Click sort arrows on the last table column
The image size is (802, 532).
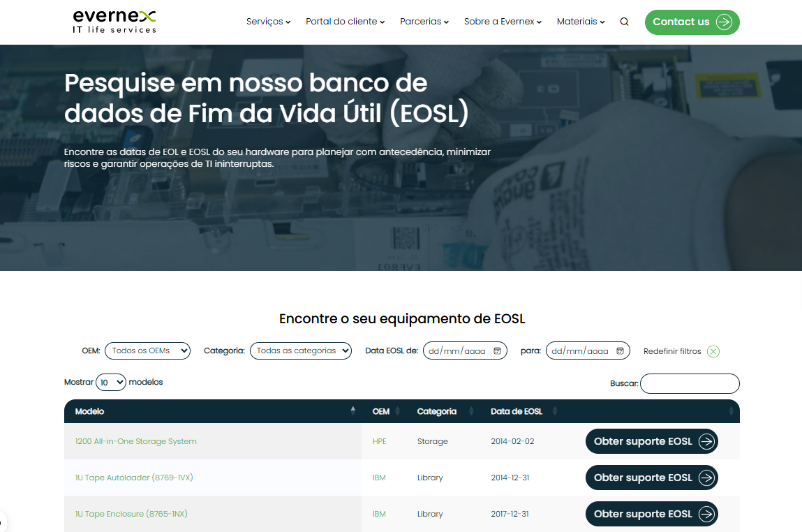tap(731, 411)
